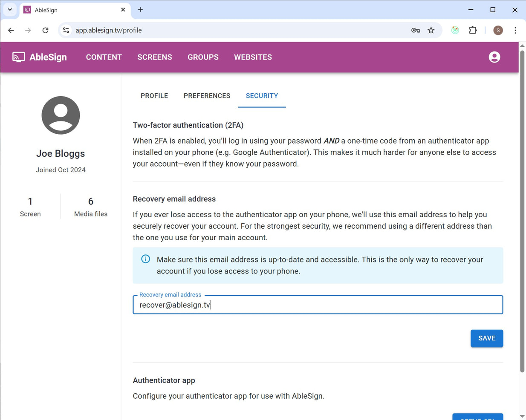View site information icon in address bar
Image resolution: width=526 pixels, height=420 pixels.
pos(66,30)
